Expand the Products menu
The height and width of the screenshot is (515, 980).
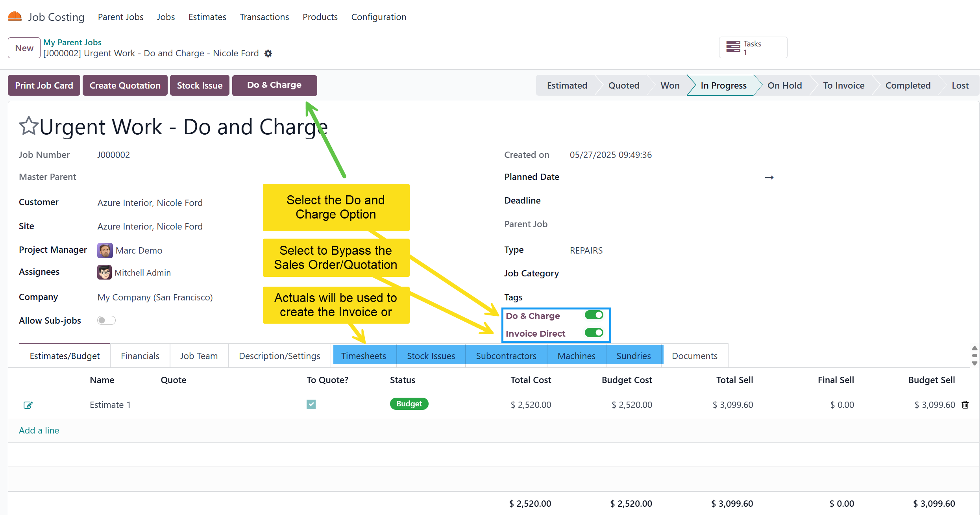pyautogui.click(x=320, y=17)
